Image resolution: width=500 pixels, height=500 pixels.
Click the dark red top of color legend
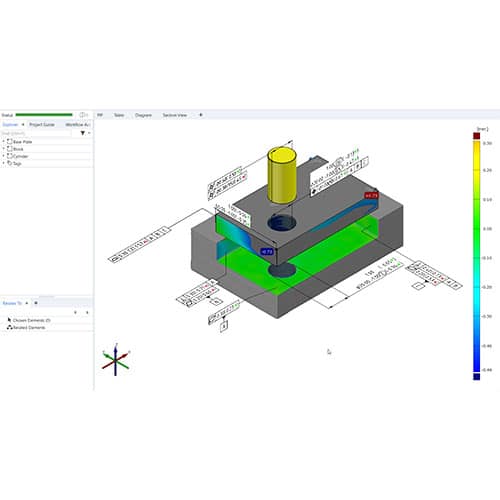pyautogui.click(x=477, y=136)
